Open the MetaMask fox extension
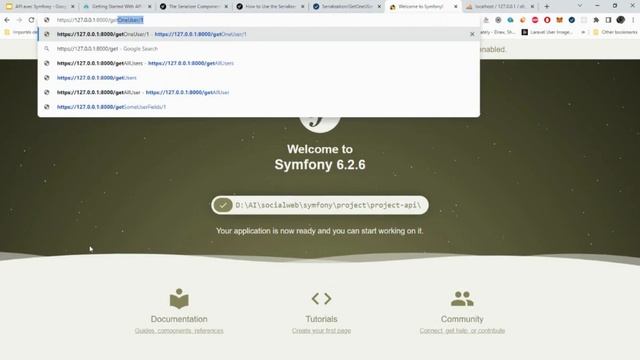Screen dimensions: 640x360 560,20
